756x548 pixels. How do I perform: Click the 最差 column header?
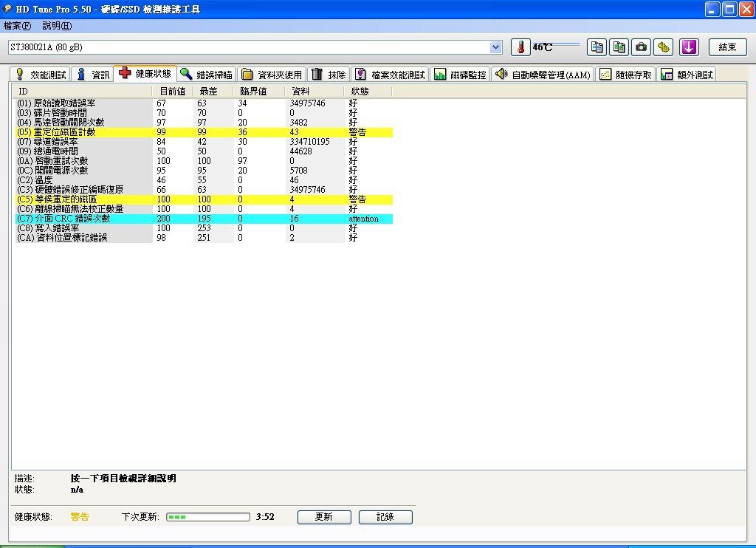[212, 91]
